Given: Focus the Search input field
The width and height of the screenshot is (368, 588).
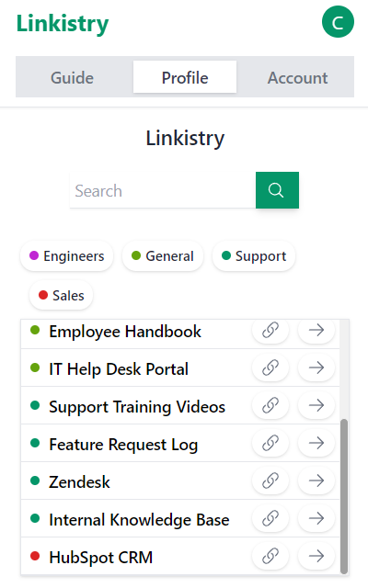Looking at the screenshot, I should click(x=163, y=190).
